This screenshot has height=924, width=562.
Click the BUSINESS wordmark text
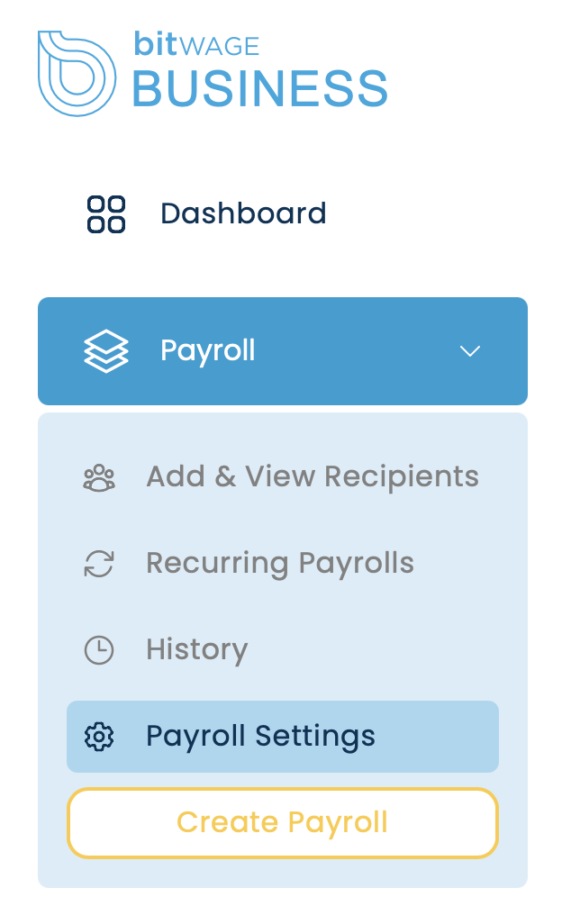pos(260,90)
